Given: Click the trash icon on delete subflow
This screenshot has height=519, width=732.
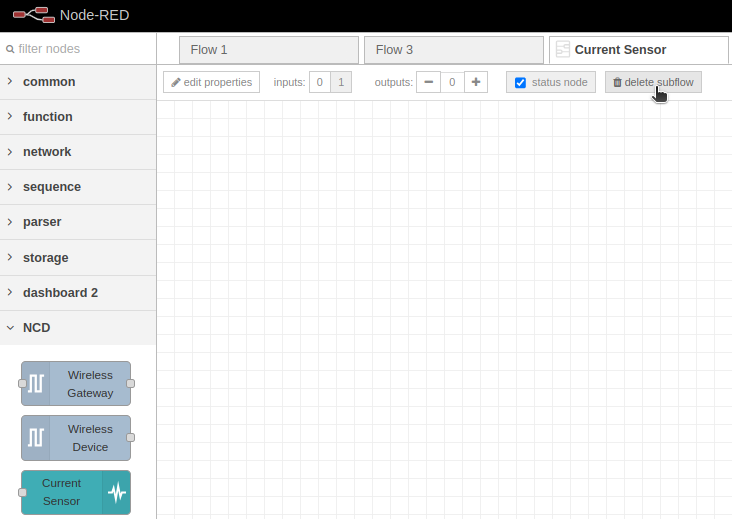Looking at the screenshot, I should [617, 82].
